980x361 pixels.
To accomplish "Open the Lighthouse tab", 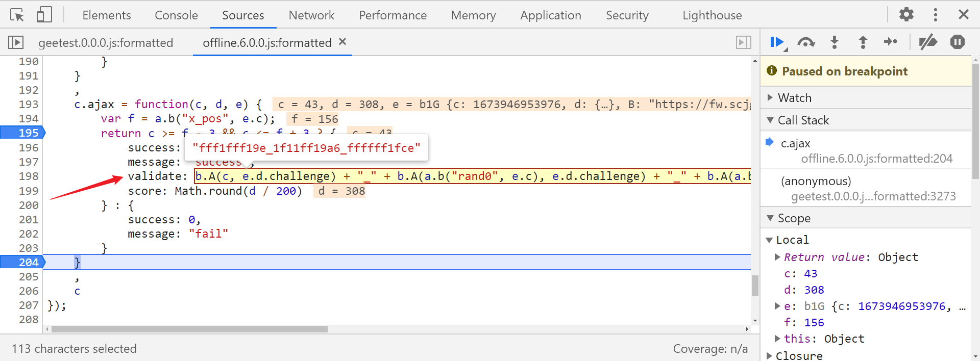I will (x=712, y=15).
